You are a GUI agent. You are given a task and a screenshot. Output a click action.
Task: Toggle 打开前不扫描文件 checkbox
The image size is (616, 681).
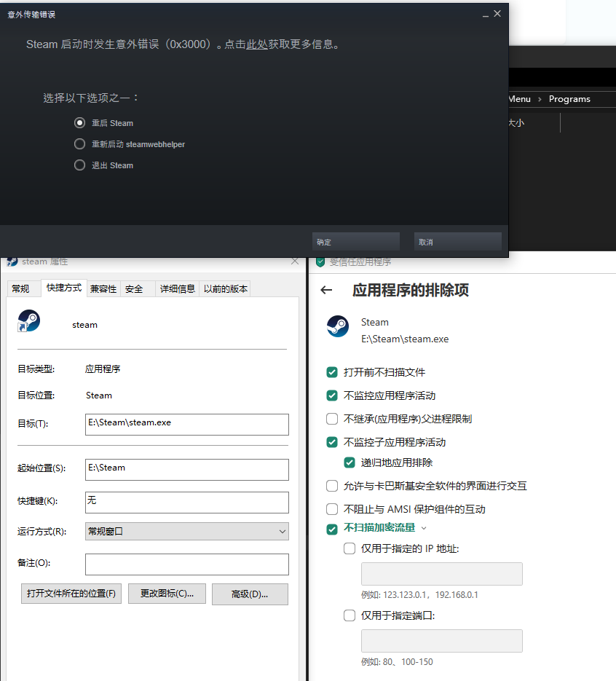click(x=332, y=372)
